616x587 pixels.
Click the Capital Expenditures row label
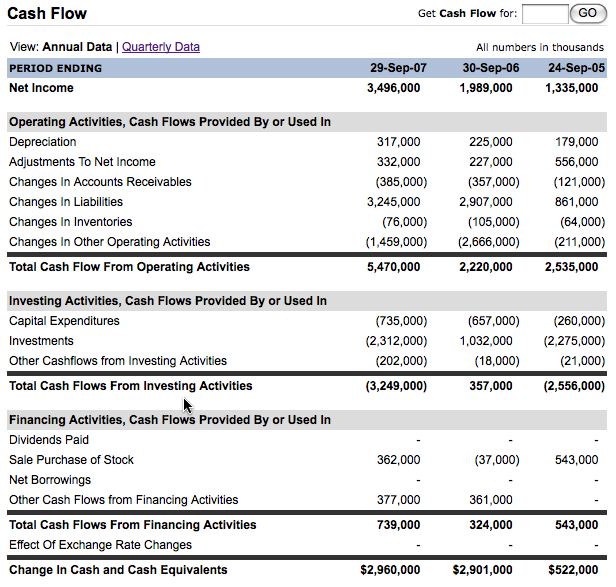pos(64,321)
